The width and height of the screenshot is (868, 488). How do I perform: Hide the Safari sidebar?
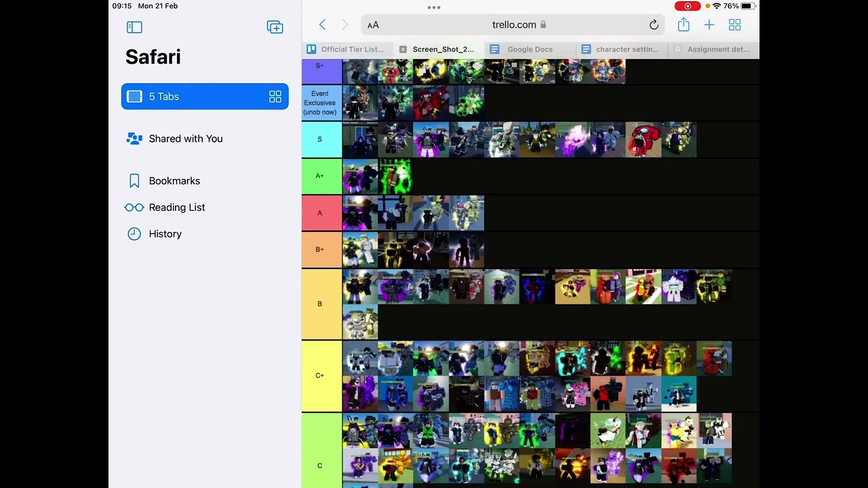pyautogui.click(x=134, y=27)
